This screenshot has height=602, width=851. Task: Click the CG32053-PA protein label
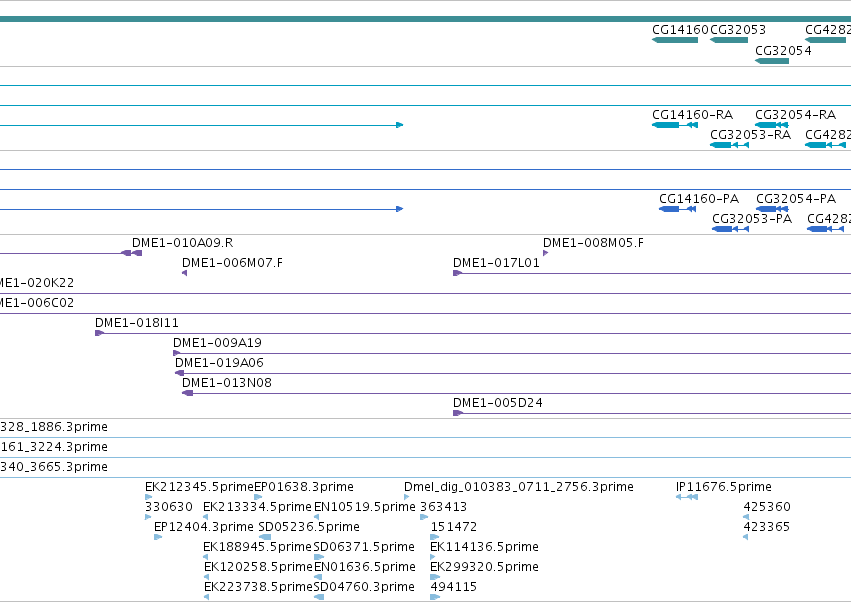click(752, 219)
